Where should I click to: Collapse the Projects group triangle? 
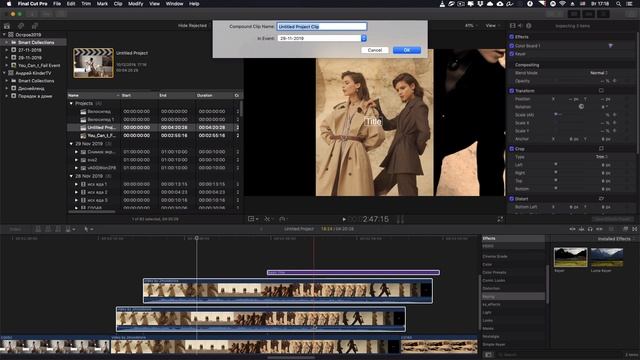[71, 104]
